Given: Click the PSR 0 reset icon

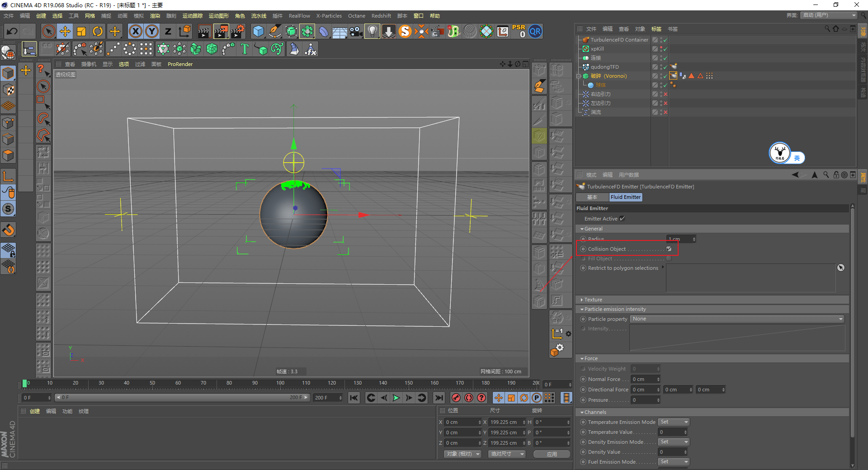Looking at the screenshot, I should 519,31.
